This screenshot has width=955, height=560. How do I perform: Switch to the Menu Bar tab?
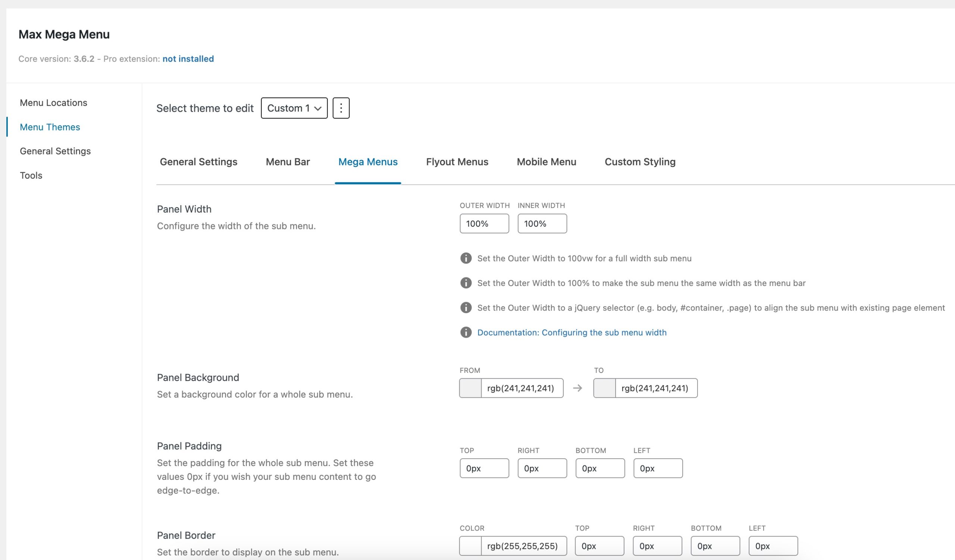(288, 162)
